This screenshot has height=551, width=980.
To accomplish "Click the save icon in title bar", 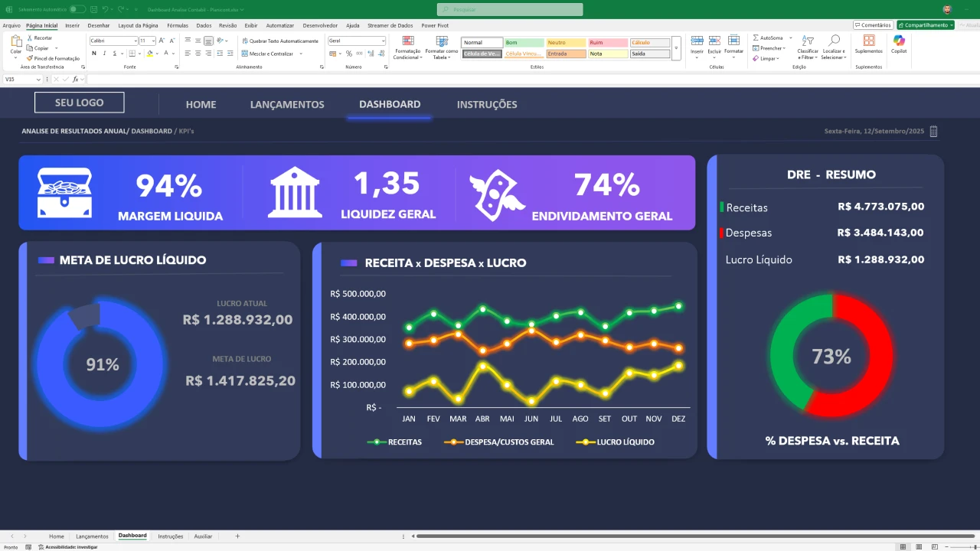I will [95, 9].
